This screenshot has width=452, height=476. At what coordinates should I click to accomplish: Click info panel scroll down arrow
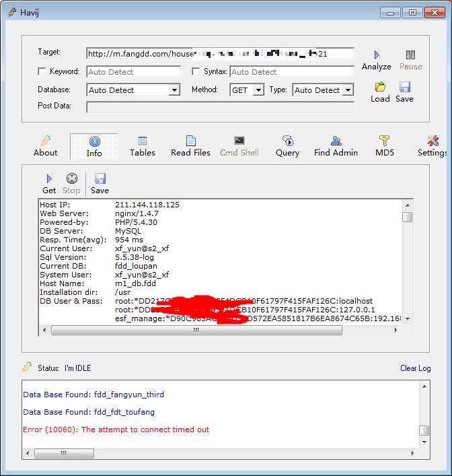[x=408, y=318]
